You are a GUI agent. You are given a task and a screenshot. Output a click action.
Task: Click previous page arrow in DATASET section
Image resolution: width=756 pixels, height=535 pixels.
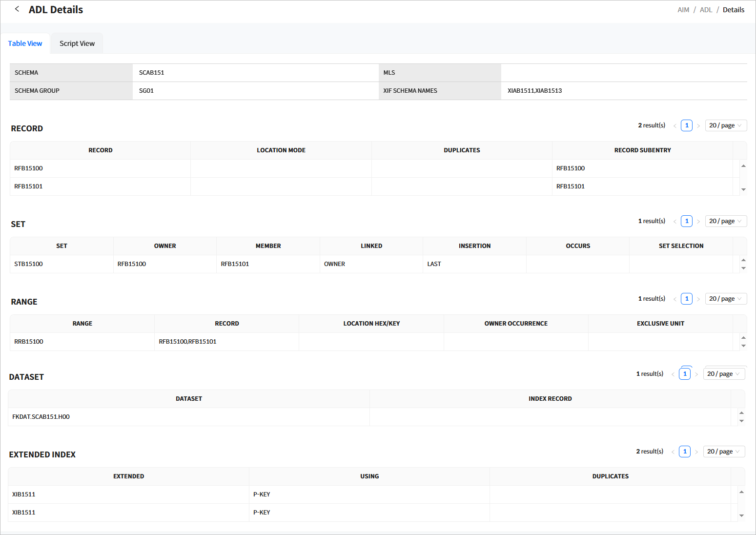[x=673, y=374]
